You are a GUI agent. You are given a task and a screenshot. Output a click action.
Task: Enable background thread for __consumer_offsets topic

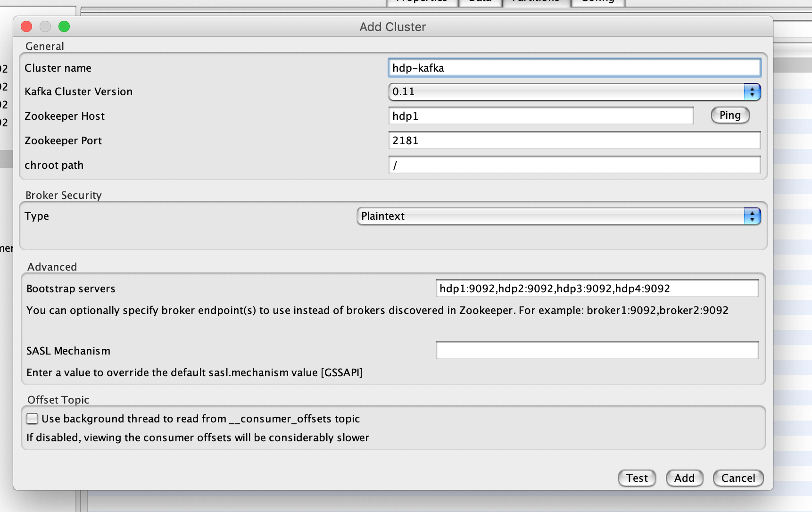pyautogui.click(x=32, y=419)
